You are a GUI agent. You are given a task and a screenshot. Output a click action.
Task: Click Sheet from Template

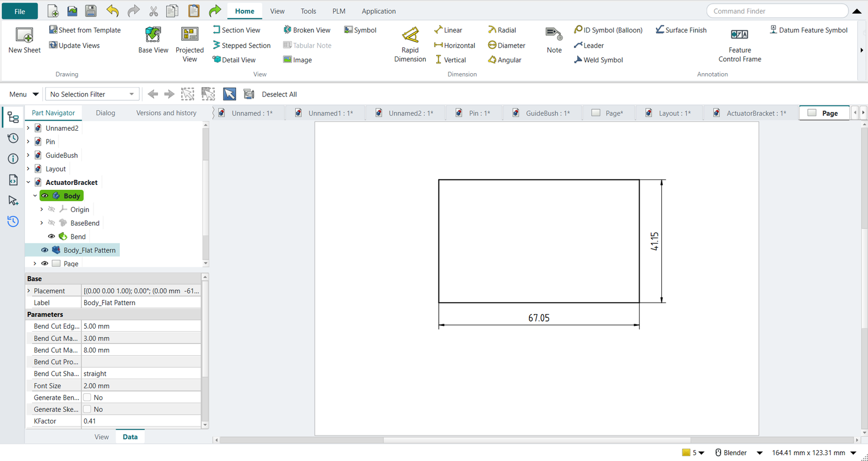point(85,30)
